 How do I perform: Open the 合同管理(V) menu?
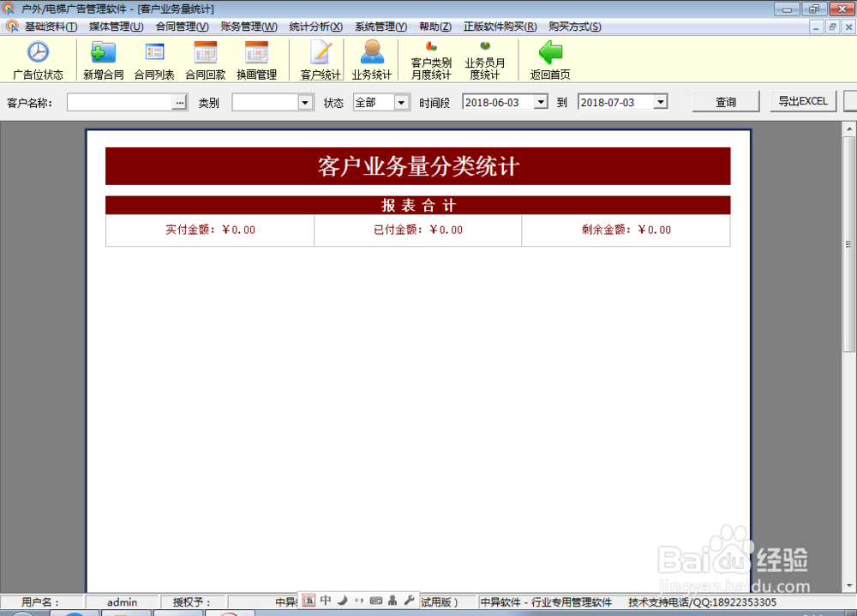182,27
